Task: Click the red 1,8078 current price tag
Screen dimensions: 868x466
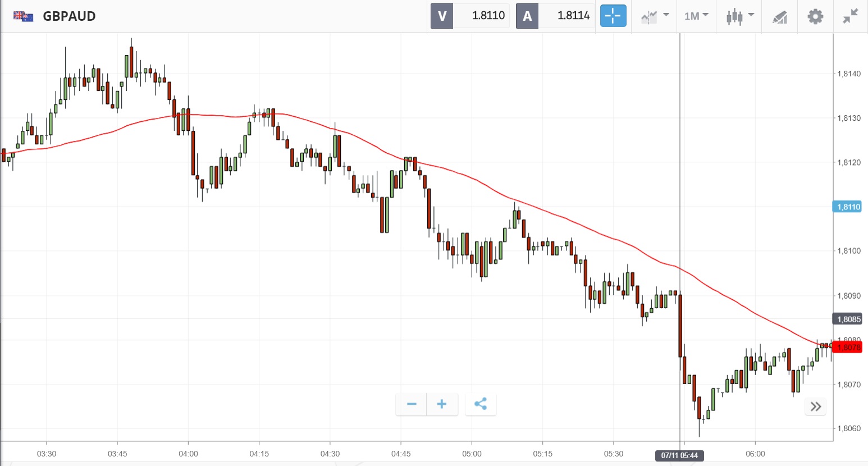Action: pos(848,348)
